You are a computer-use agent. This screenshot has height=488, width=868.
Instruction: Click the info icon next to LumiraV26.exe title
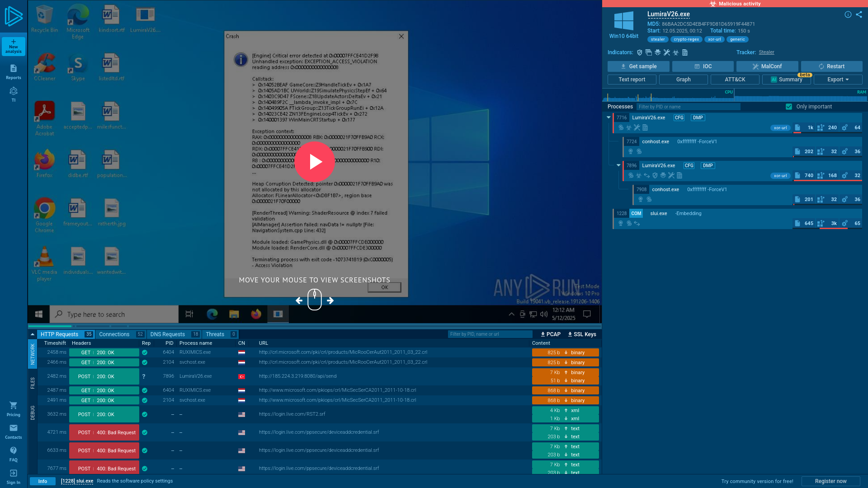point(848,14)
